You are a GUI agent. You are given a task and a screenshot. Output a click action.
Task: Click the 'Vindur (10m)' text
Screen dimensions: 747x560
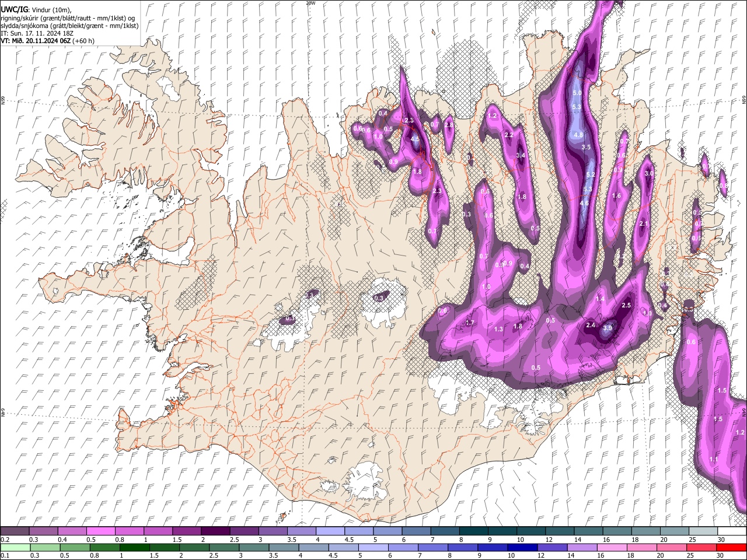(53, 10)
